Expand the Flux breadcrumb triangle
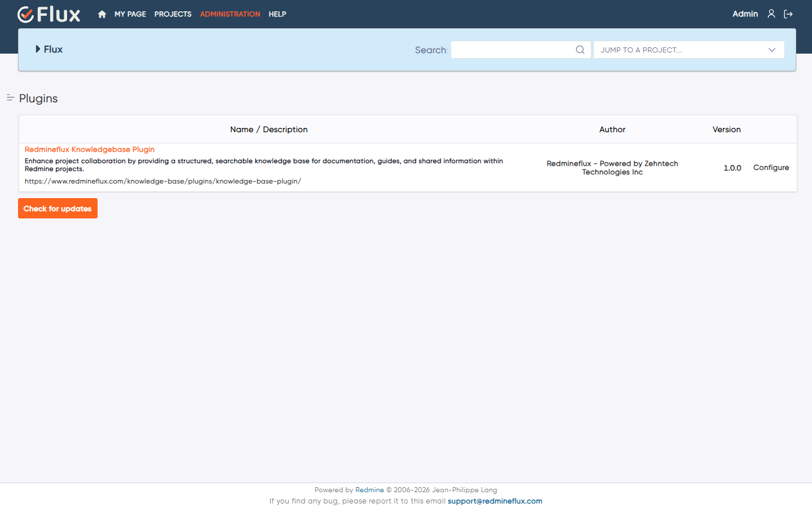This screenshot has width=812, height=508. click(x=38, y=49)
